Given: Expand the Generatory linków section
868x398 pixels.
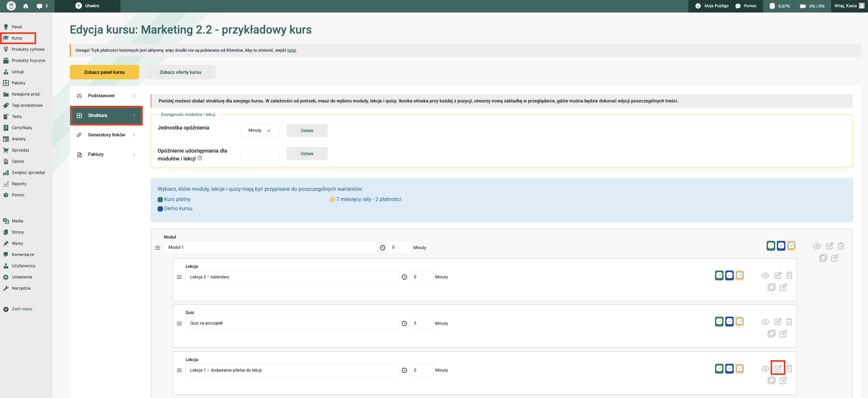Looking at the screenshot, I should pos(106,135).
